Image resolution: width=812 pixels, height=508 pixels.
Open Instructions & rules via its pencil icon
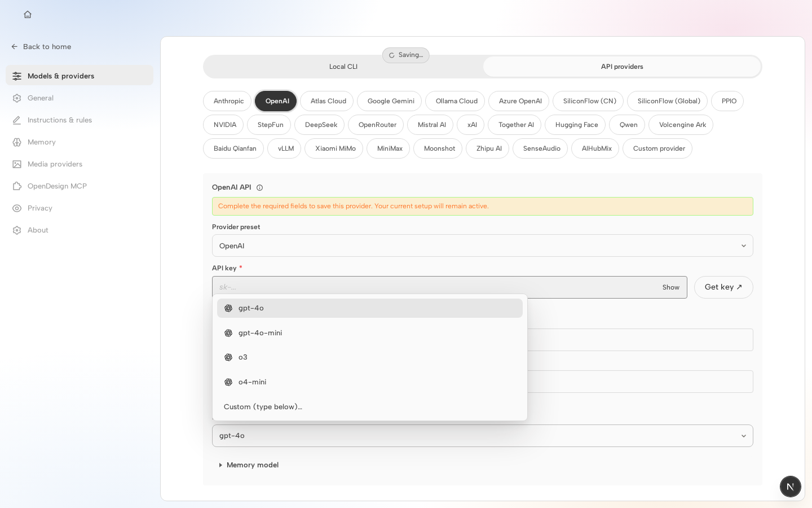click(x=17, y=120)
